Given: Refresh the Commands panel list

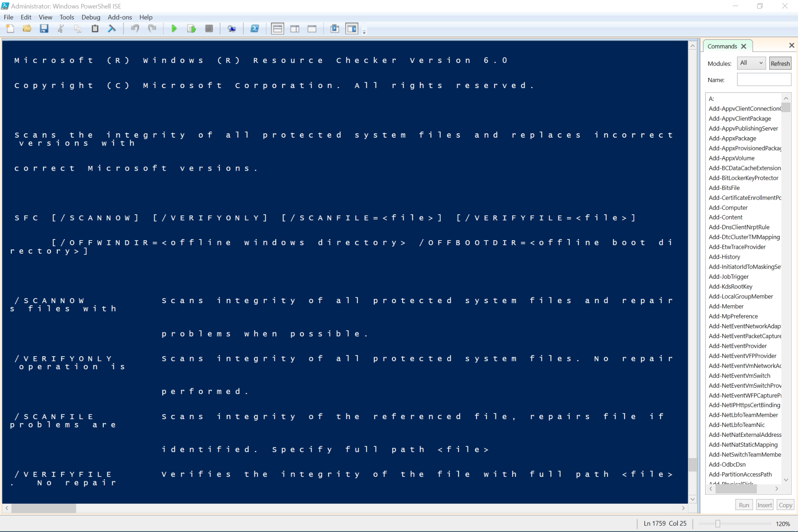Looking at the screenshot, I should coord(780,63).
